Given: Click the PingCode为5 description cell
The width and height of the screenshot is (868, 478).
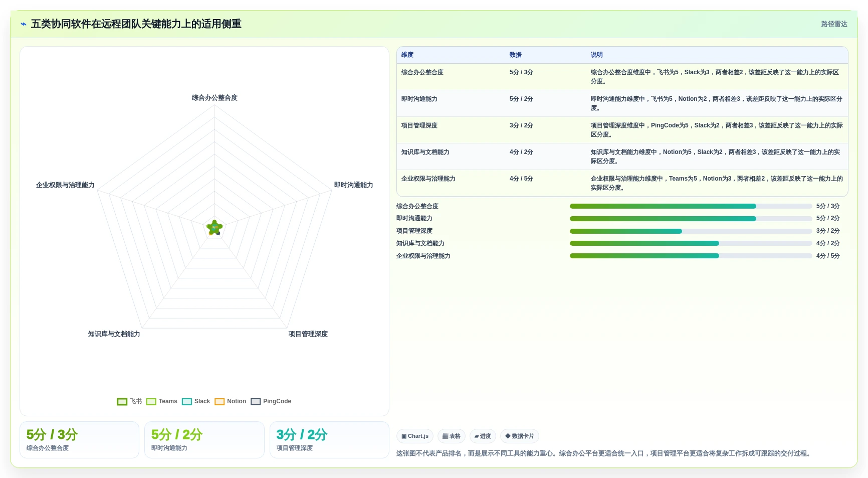Looking at the screenshot, I should point(717,130).
